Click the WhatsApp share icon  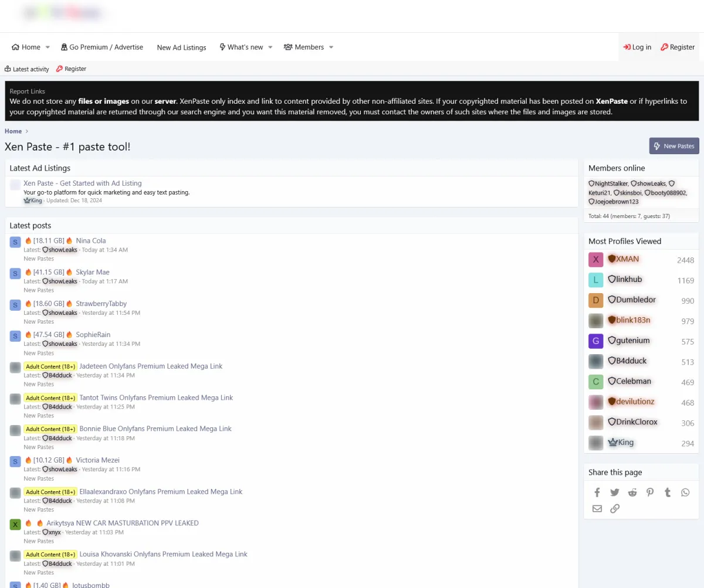[685, 492]
